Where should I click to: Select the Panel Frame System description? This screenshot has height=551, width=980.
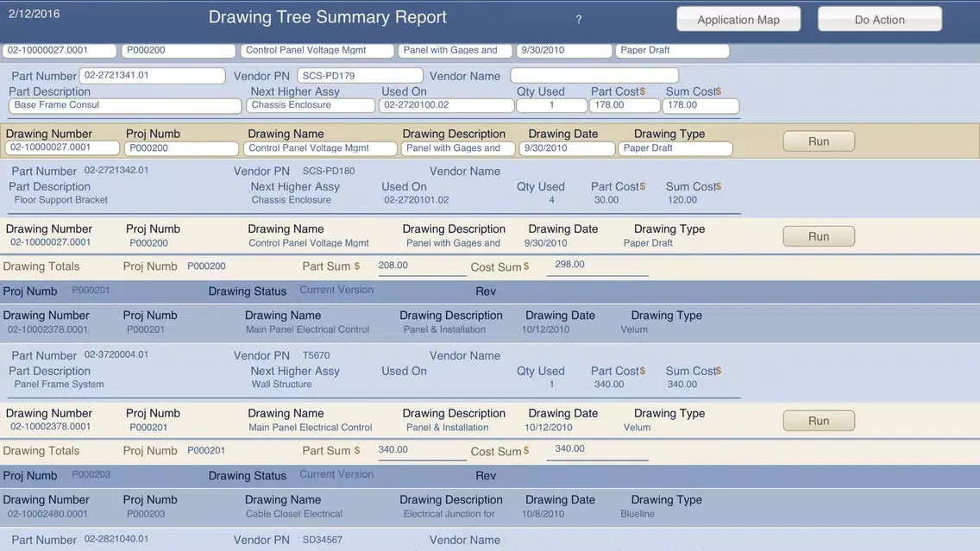pyautogui.click(x=59, y=385)
